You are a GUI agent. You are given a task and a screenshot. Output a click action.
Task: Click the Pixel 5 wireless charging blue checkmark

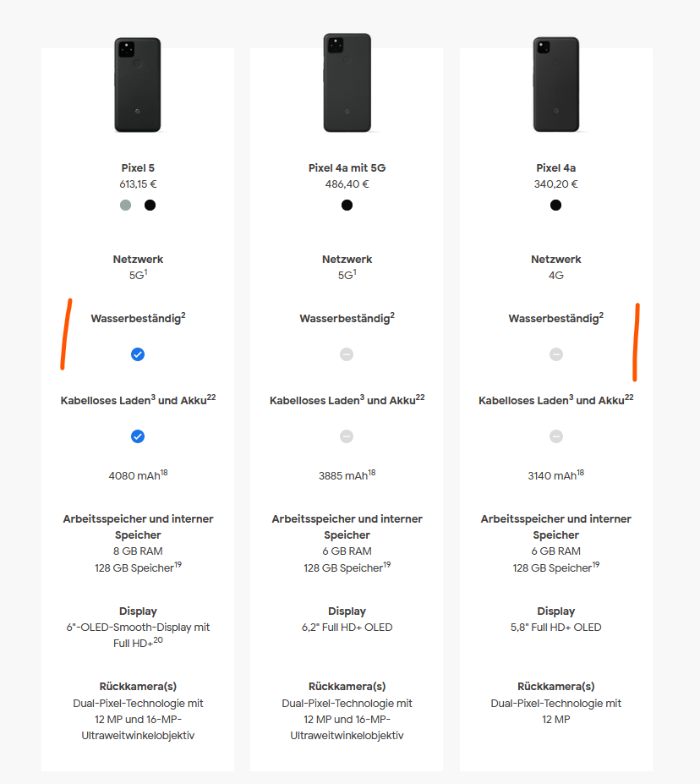138,436
